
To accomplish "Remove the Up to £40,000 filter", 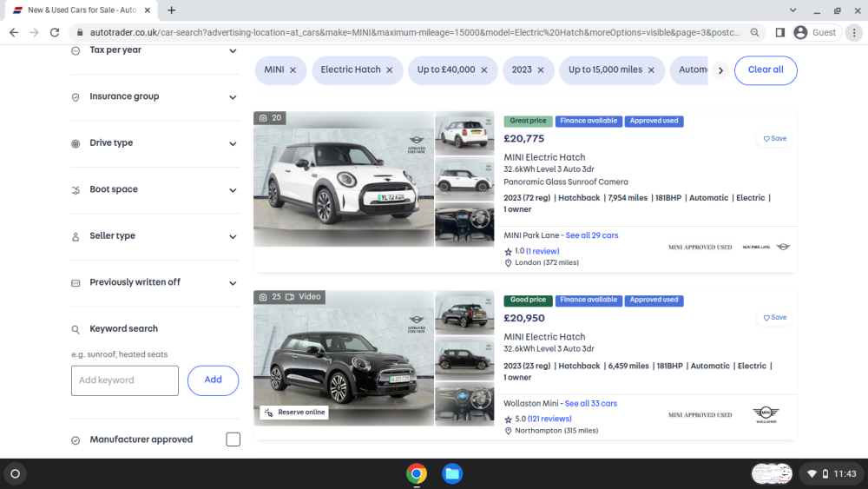I will click(484, 69).
